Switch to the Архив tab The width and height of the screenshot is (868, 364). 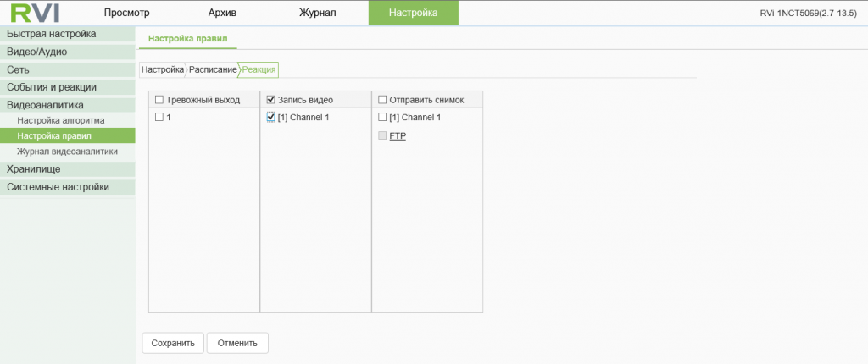(223, 13)
